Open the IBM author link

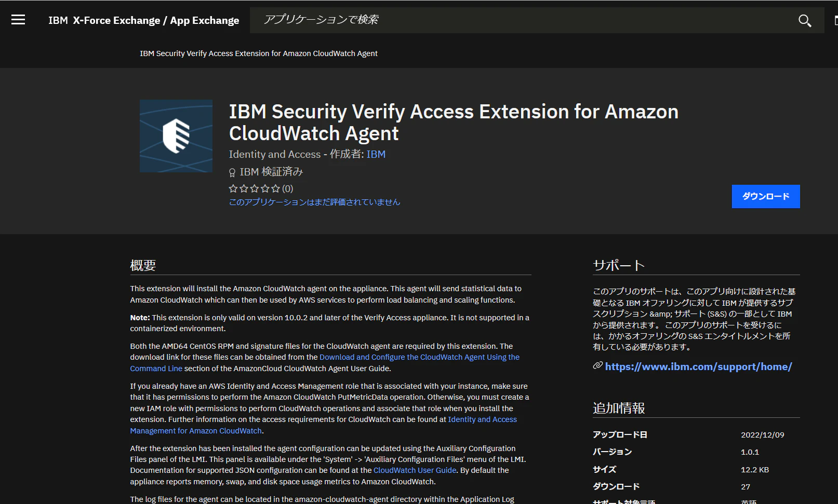click(x=376, y=154)
